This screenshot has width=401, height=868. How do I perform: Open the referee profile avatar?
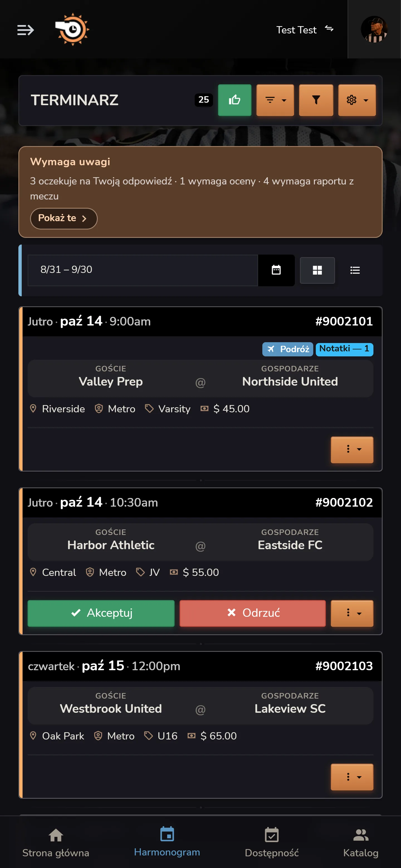374,29
